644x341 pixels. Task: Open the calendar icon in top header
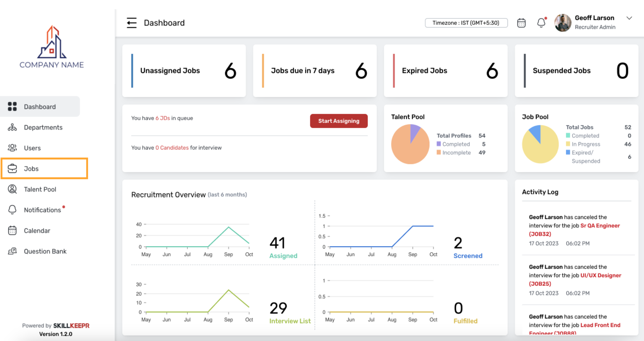[521, 23]
